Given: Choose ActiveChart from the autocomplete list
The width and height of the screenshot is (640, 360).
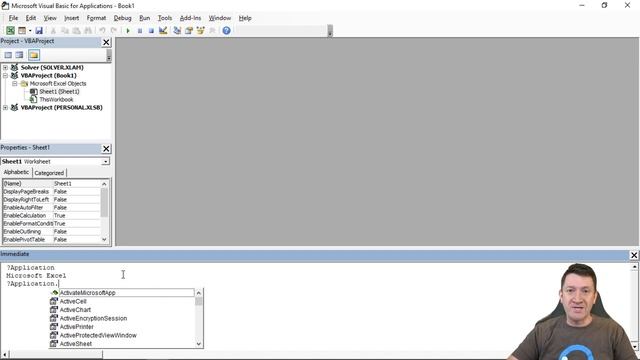Looking at the screenshot, I should [x=121, y=310].
